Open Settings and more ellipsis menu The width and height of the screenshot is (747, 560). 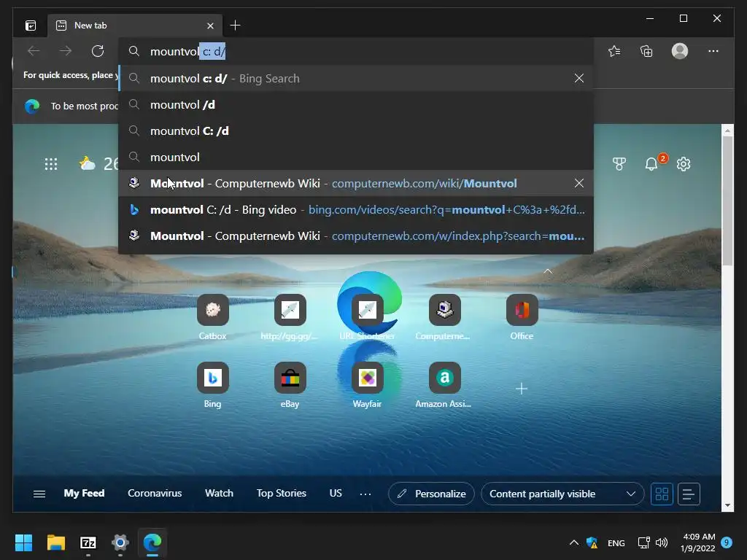pos(713,51)
